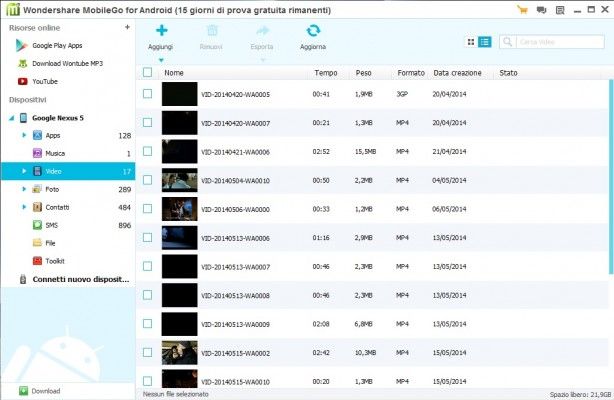Screen dimensions: 614x400
Task: Click the MobileGo app logo
Action: [13, 9]
